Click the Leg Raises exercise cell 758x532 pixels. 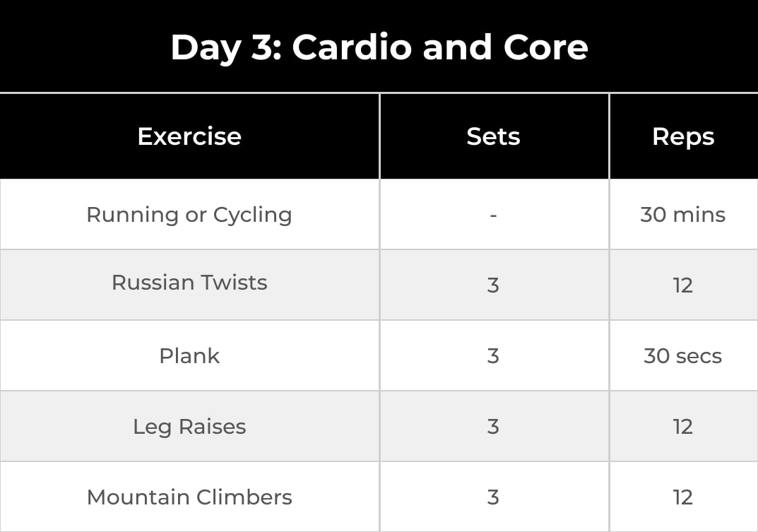189,427
